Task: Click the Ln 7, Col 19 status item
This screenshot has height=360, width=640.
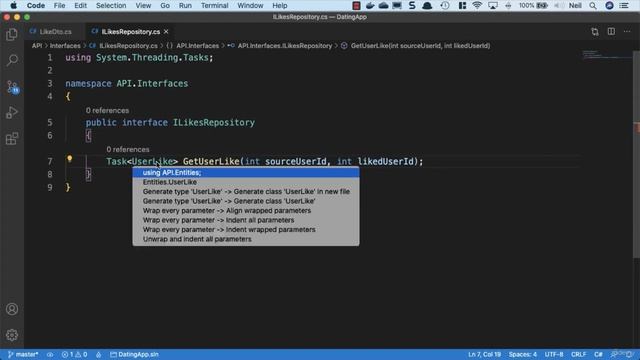Action: coord(484,354)
